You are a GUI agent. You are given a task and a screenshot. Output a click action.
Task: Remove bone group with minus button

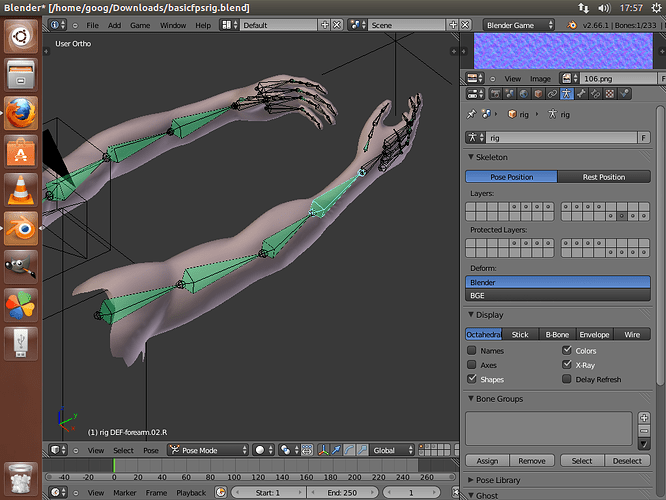(644, 431)
